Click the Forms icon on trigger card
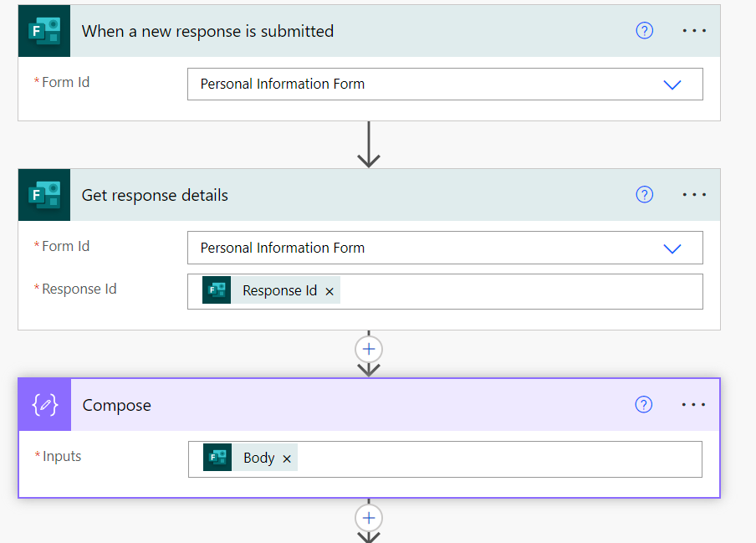The height and width of the screenshot is (543, 756). tap(44, 31)
